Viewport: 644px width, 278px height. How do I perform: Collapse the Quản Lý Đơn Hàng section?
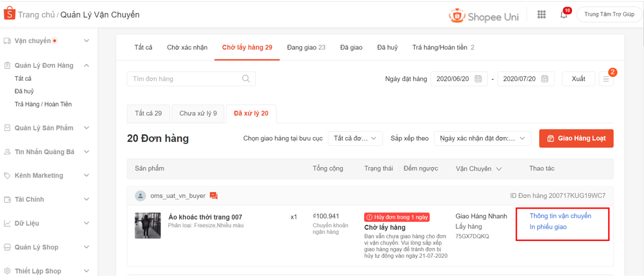tap(86, 66)
